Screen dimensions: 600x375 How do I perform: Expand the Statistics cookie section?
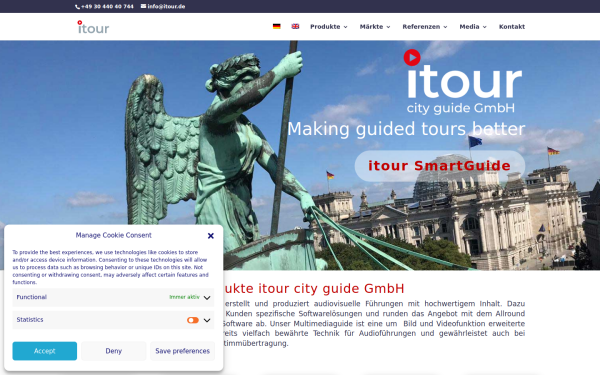(x=207, y=320)
